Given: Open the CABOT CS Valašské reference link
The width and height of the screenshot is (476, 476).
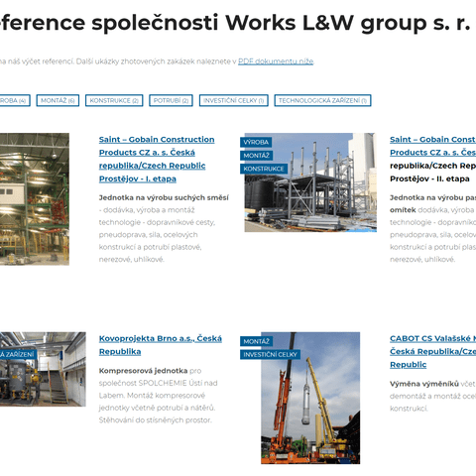Looking at the screenshot, I should tap(432, 351).
